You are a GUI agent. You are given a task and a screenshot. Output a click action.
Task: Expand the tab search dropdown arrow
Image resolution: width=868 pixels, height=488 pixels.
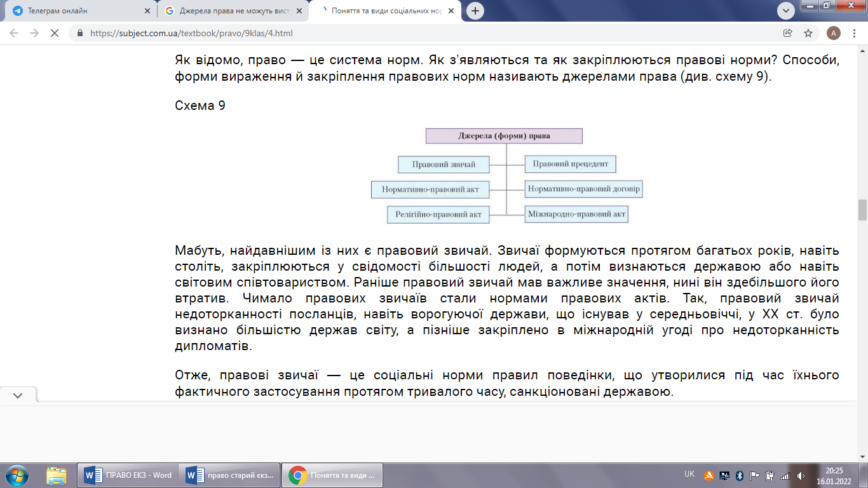point(786,11)
